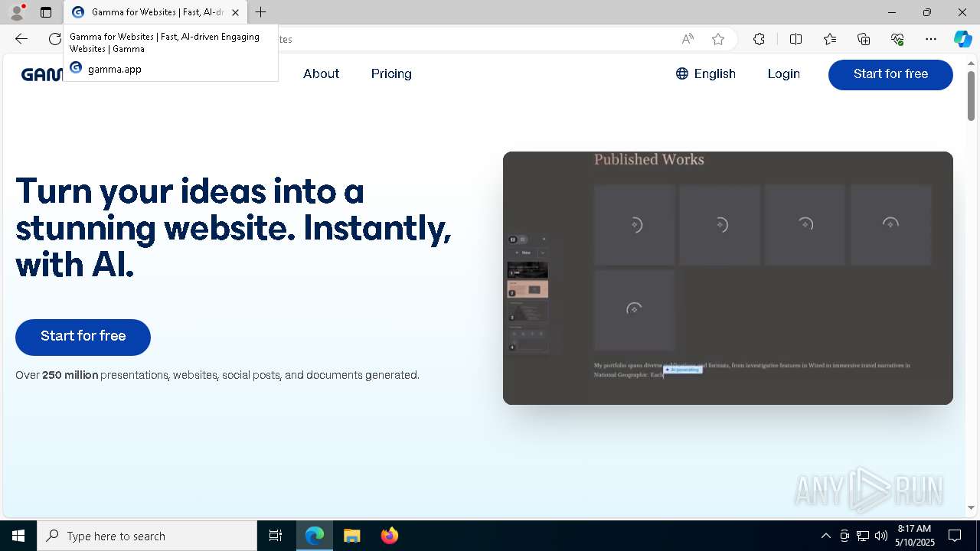Show hidden system tray icons
The height and width of the screenshot is (551, 980).
pos(825,536)
